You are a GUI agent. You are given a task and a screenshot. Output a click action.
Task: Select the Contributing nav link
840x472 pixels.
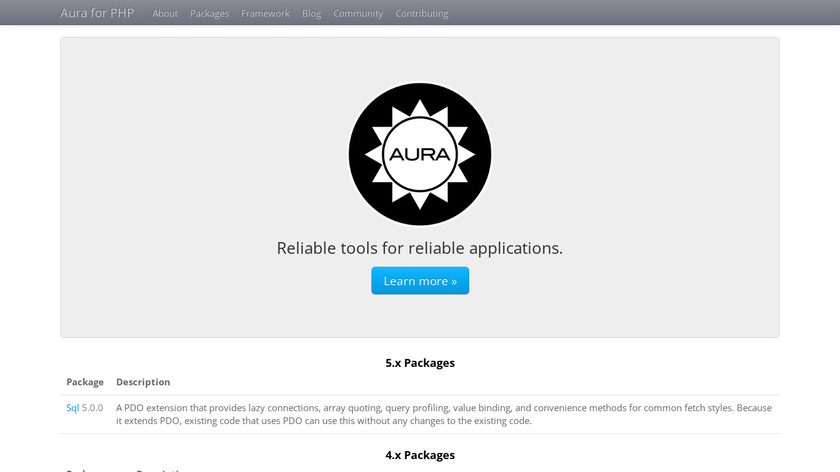coord(422,14)
